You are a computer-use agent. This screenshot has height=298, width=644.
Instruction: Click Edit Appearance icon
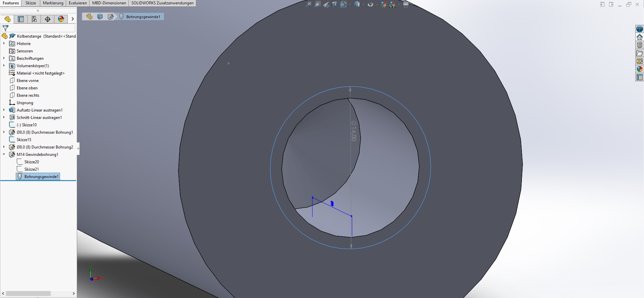click(x=384, y=4)
